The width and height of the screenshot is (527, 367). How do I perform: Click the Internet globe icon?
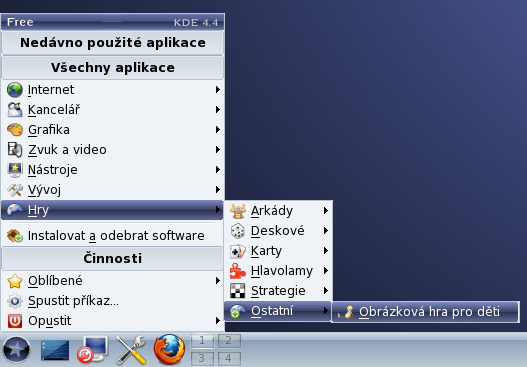15,90
